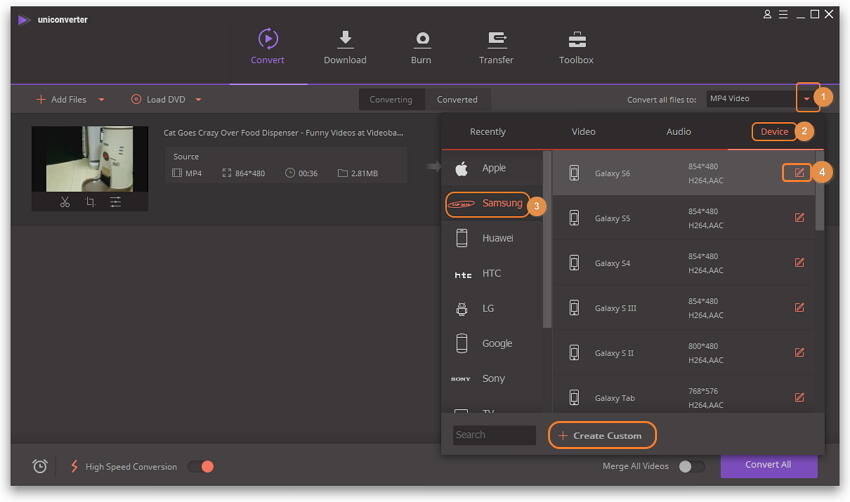This screenshot has width=850, height=502.
Task: Open the effects adjust icon under thumbnail
Action: (x=115, y=202)
